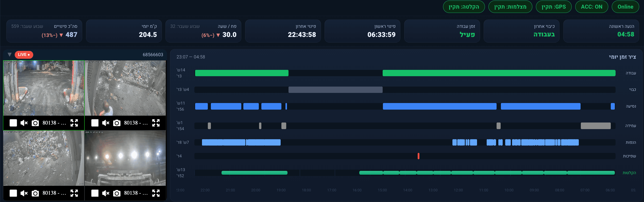Expand top-right camera to fullscreen
The width and height of the screenshot is (644, 202).
[156, 123]
